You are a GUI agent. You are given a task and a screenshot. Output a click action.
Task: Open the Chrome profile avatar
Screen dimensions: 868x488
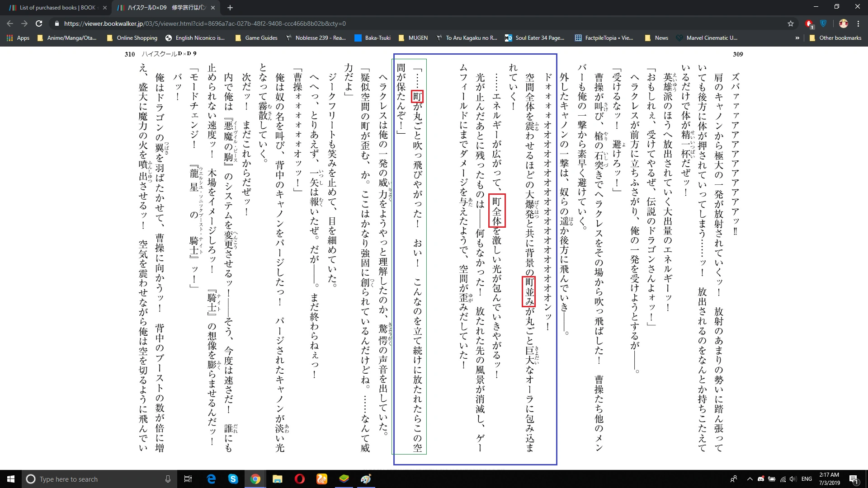coord(844,23)
